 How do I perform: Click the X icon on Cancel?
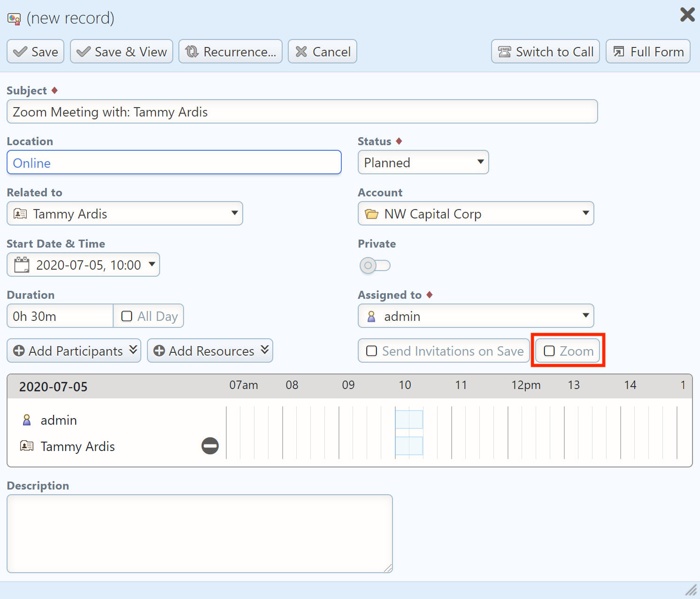coord(301,52)
